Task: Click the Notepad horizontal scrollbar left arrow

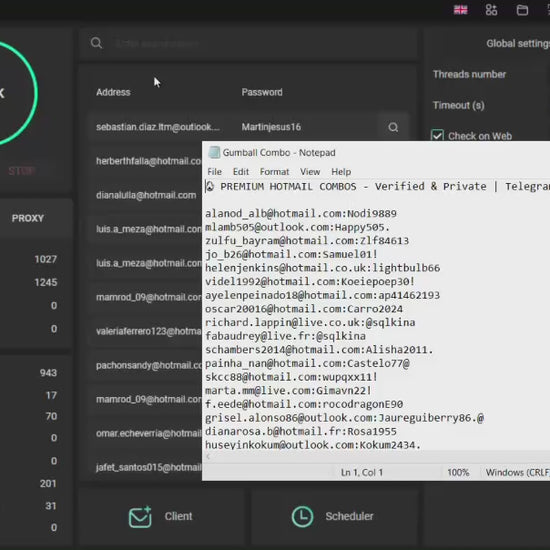Action: 208,456
